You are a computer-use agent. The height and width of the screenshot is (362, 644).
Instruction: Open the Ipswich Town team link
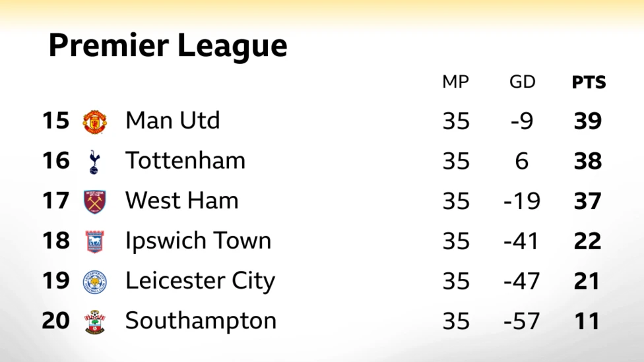coord(199,241)
